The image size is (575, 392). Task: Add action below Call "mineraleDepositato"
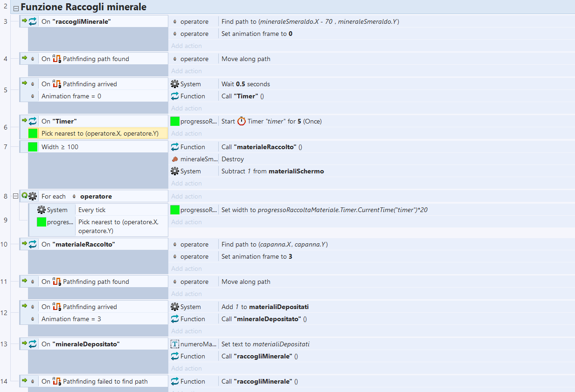click(x=187, y=331)
